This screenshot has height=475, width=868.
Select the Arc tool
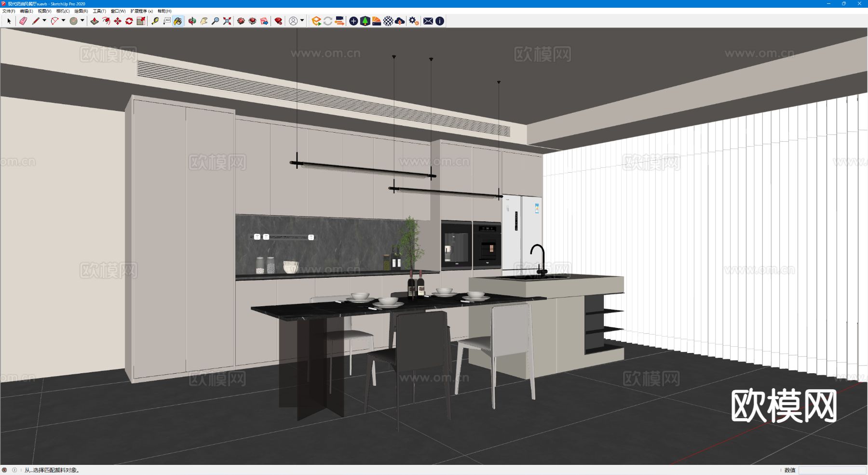(x=54, y=21)
